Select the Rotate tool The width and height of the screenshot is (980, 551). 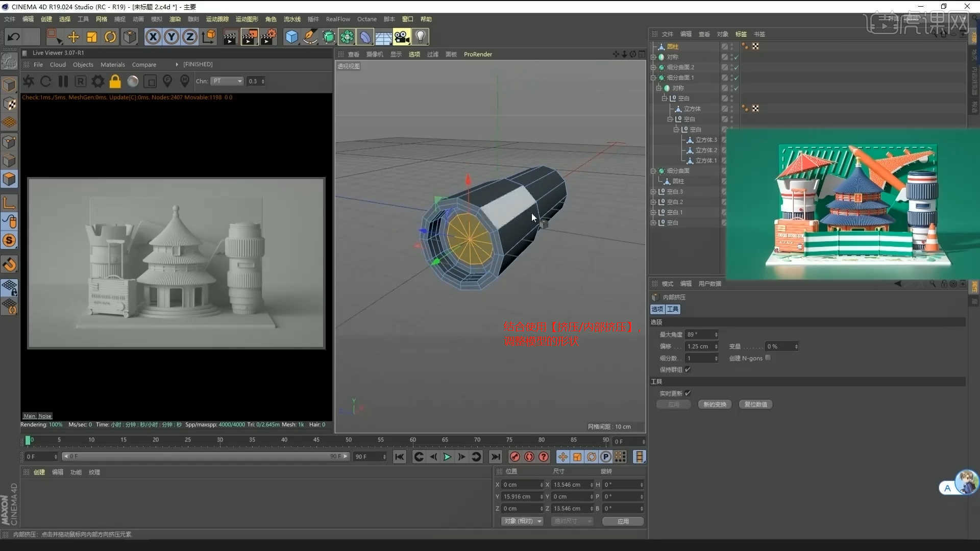[x=110, y=37]
